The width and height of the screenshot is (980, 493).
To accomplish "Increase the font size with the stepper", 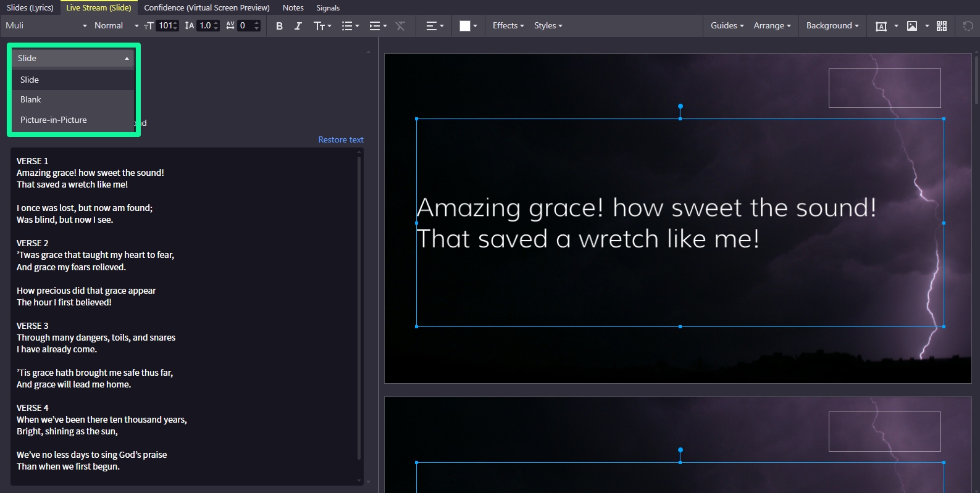I will pos(175,23).
